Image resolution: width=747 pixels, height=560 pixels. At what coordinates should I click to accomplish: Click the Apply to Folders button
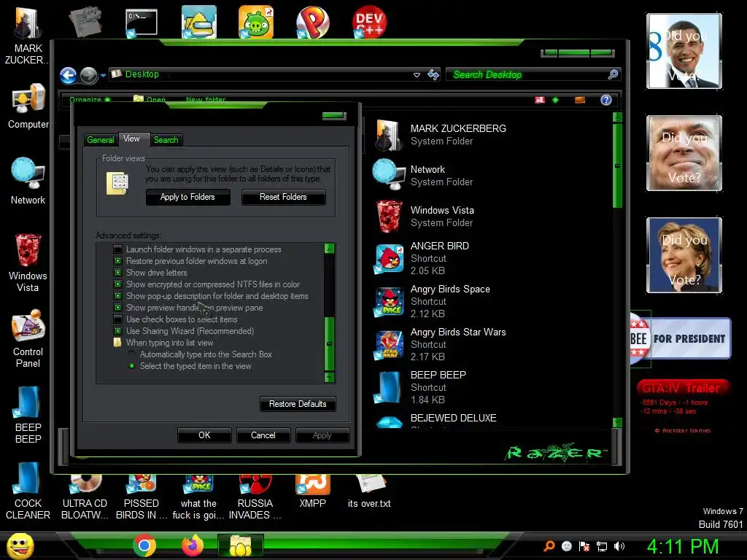187,197
